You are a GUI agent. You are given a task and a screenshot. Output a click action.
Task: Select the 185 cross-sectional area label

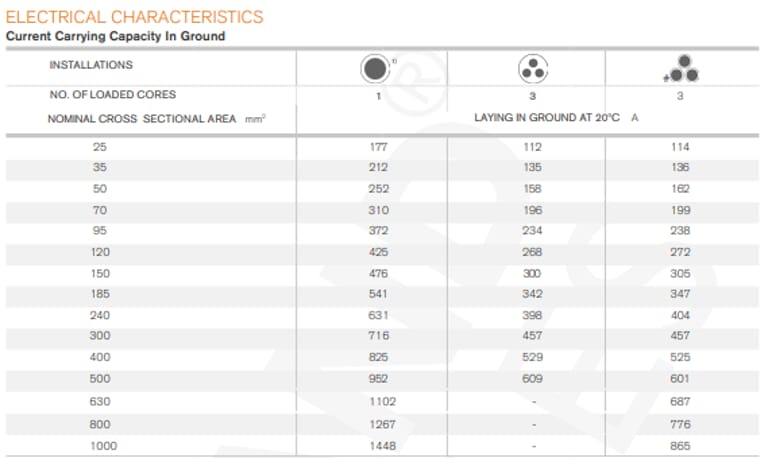pyautogui.click(x=103, y=293)
